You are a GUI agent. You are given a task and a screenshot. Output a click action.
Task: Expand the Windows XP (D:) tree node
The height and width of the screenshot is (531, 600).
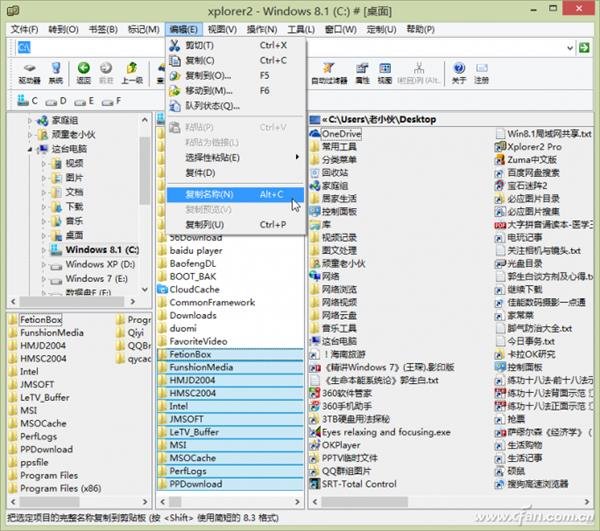(x=44, y=264)
